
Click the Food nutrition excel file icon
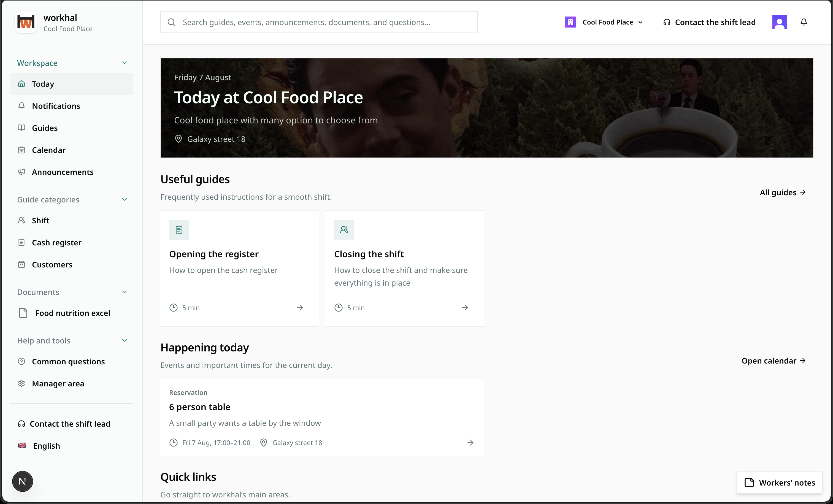(23, 313)
